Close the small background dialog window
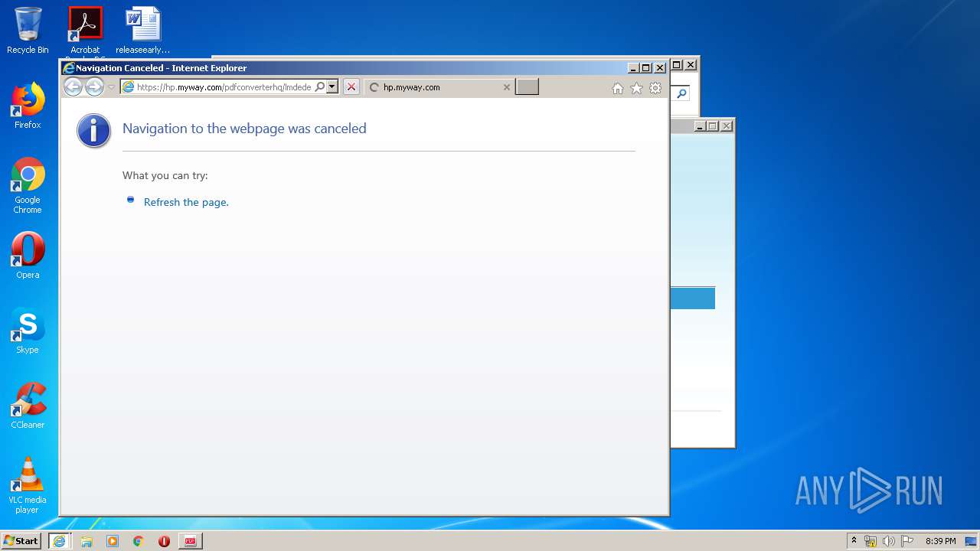Image resolution: width=980 pixels, height=551 pixels. pyautogui.click(x=727, y=126)
